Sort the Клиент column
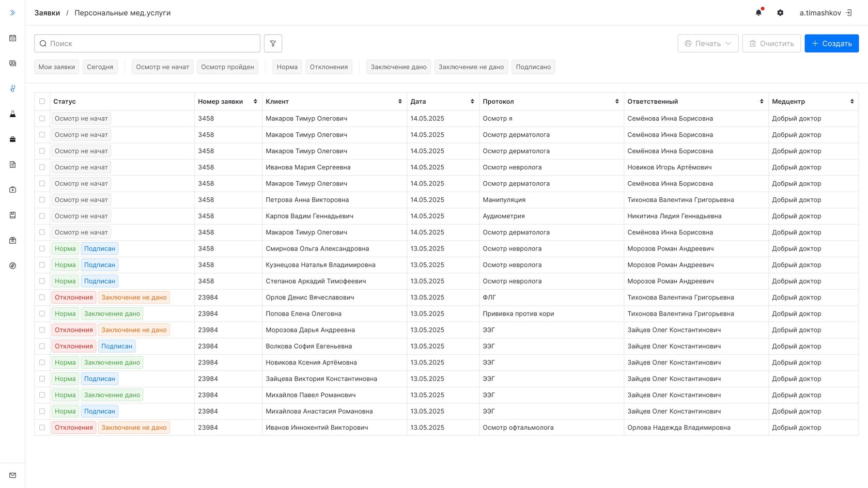Screen dimensions: 868x488 click(x=400, y=102)
